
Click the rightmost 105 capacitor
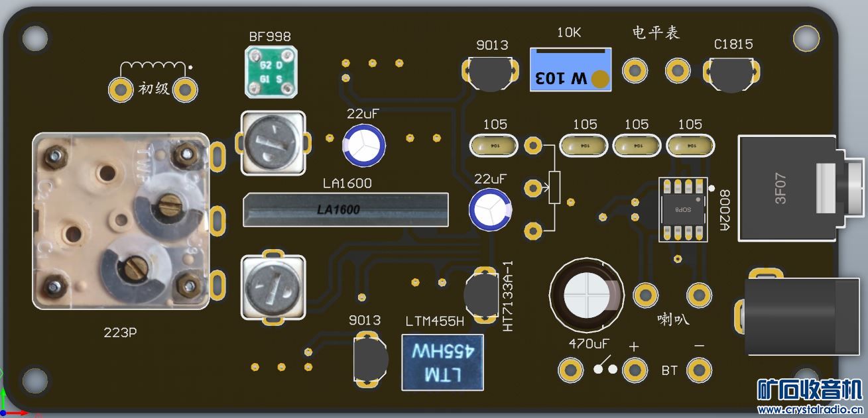coord(690,145)
